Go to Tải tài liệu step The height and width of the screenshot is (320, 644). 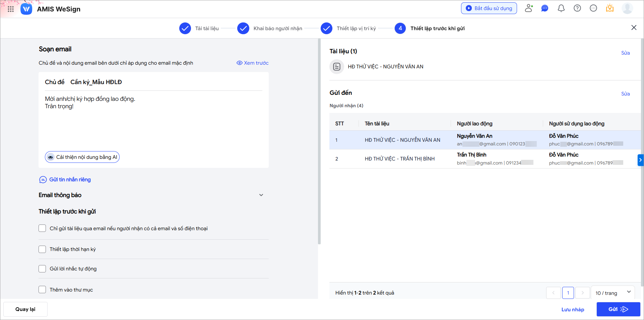coord(199,28)
